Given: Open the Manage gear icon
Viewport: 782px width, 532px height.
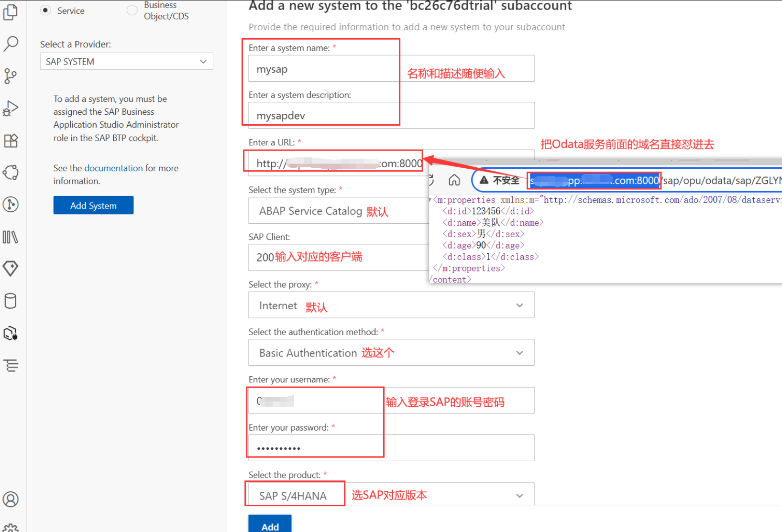Looking at the screenshot, I should 11,528.
